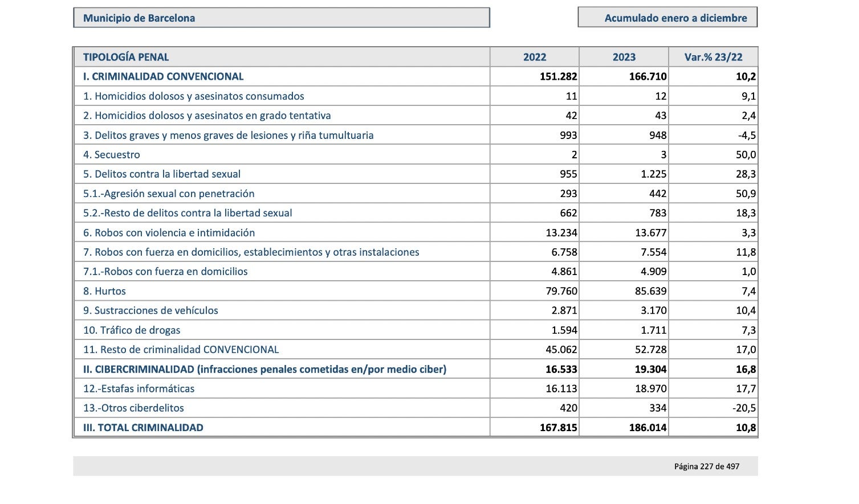Click '6. Robos con violencia e intimidación'
The width and height of the screenshot is (859, 504).
tap(169, 232)
